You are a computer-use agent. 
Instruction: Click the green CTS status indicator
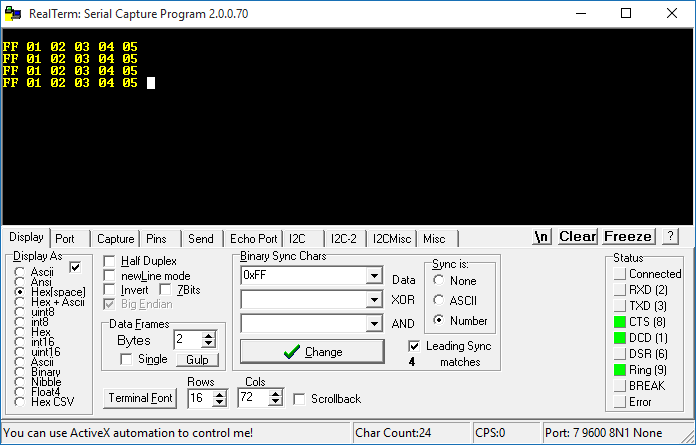620,321
